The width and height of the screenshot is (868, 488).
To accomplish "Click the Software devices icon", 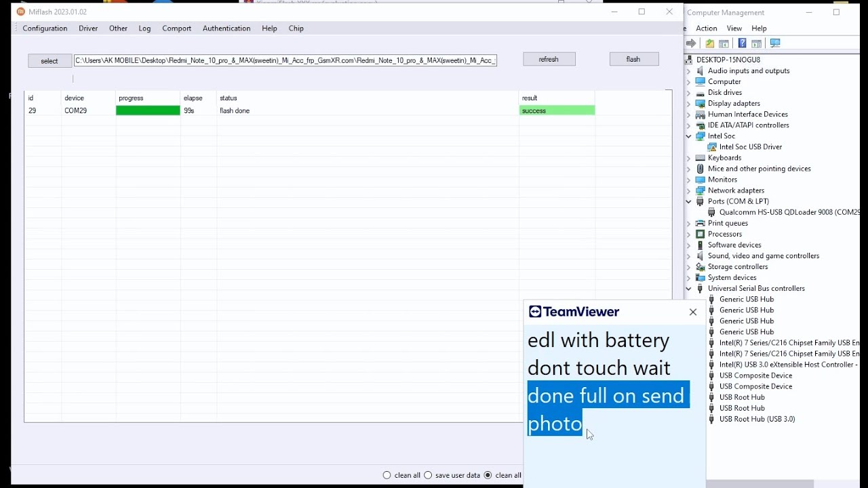I will (701, 245).
